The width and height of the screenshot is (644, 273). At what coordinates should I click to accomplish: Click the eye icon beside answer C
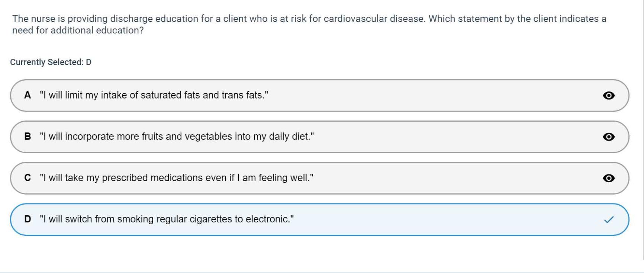coord(608,178)
